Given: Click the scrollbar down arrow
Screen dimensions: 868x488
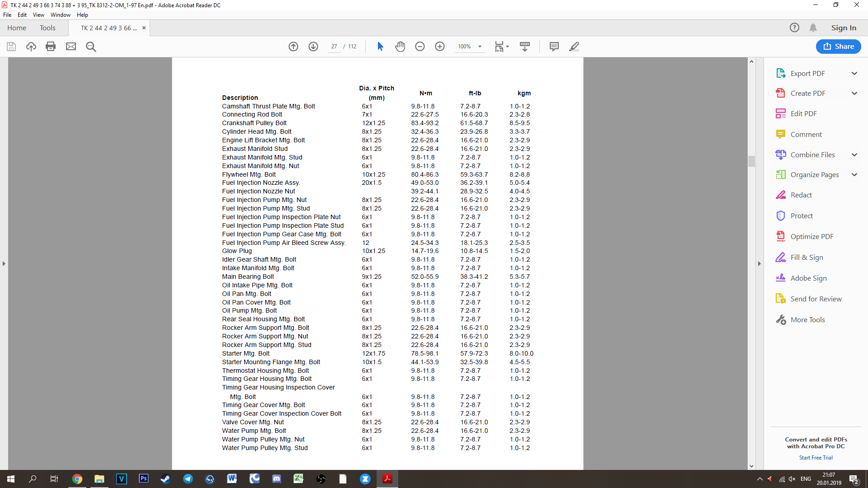Looking at the screenshot, I should pyautogui.click(x=751, y=466).
